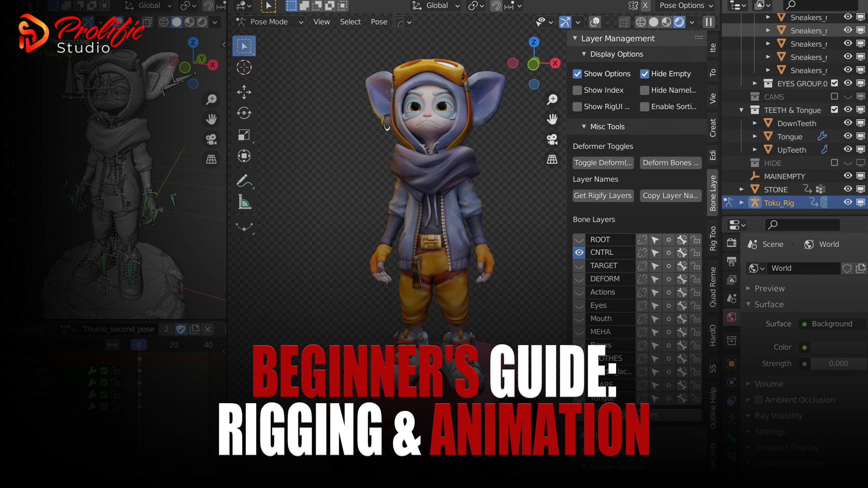The height and width of the screenshot is (488, 868).
Task: Unlink the Thumb_second_pose action
Action: [208, 329]
